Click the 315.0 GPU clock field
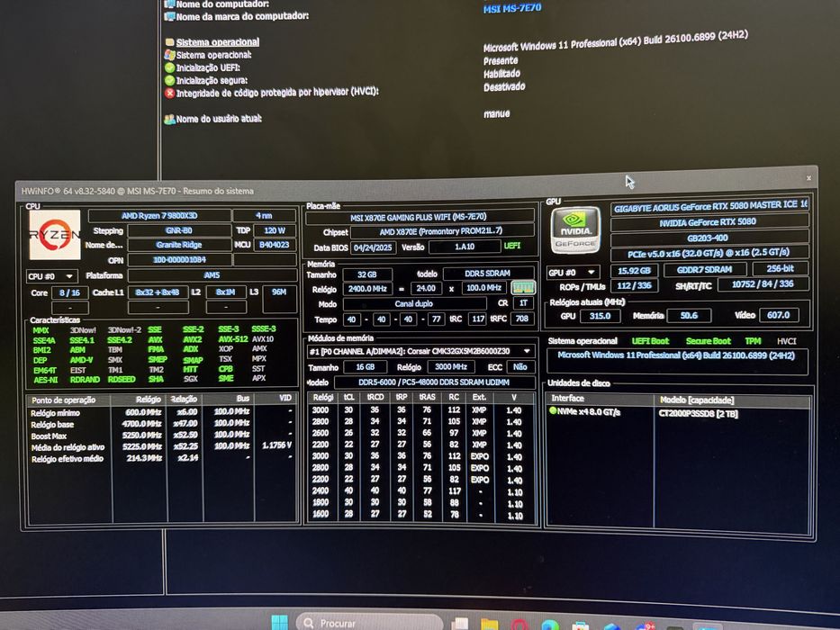The image size is (840, 630). (600, 316)
